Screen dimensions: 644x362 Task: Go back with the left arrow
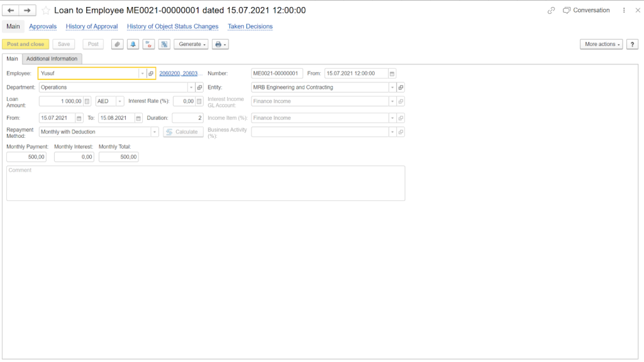click(x=11, y=11)
